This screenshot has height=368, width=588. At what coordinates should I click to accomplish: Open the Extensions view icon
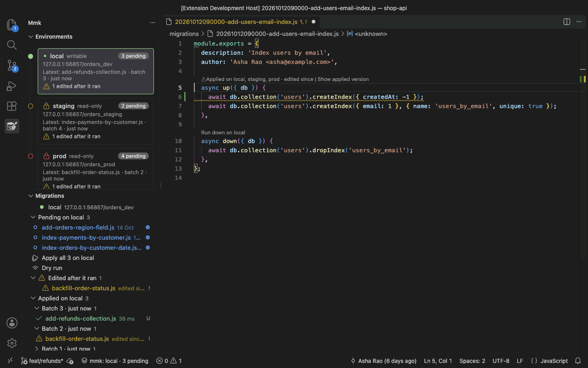point(12,106)
